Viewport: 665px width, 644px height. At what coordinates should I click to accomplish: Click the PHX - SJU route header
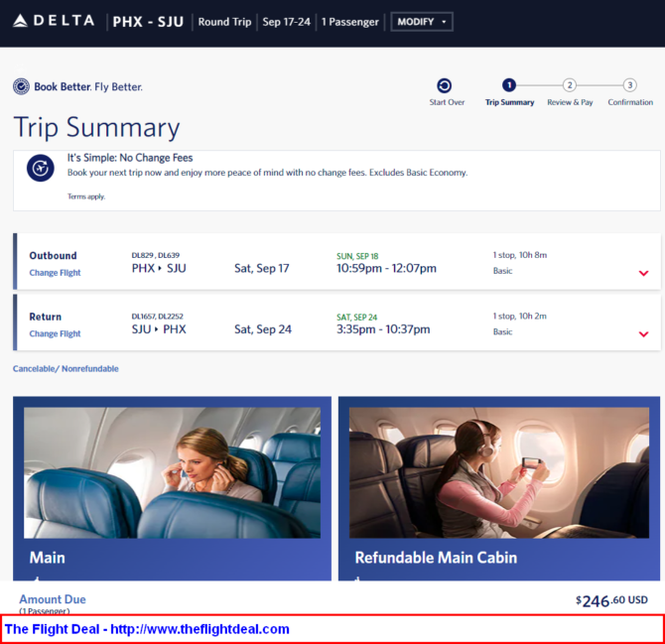click(x=148, y=22)
